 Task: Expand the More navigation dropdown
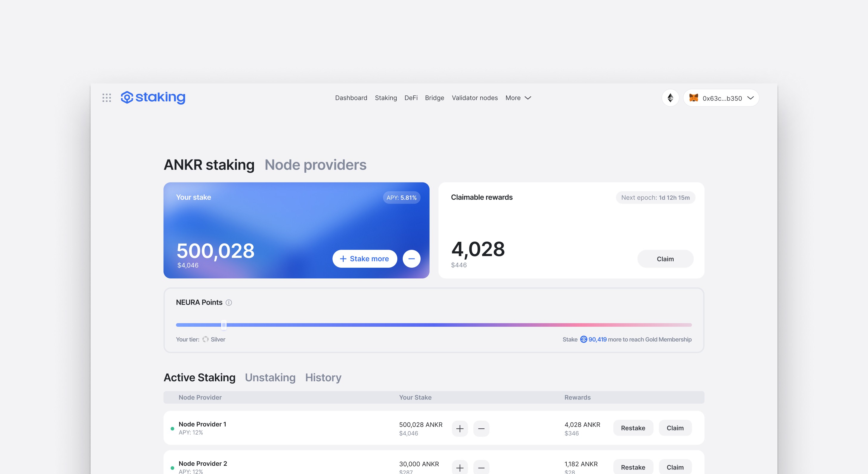518,98
